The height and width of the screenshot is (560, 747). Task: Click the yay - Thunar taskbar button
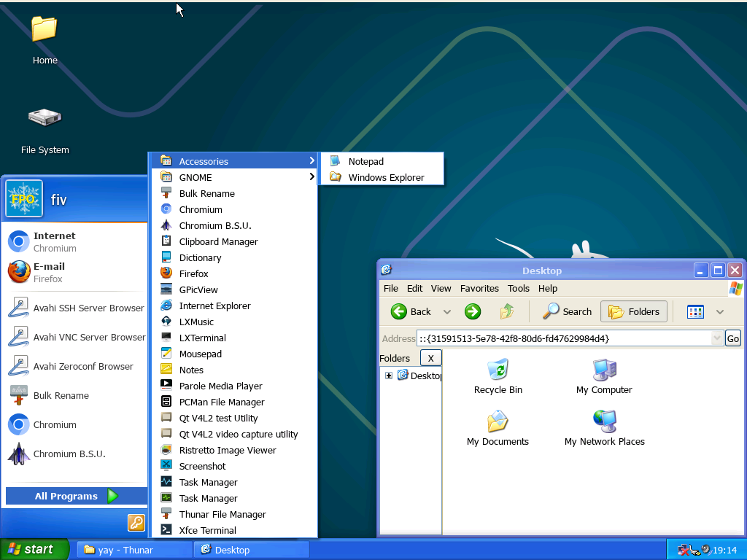(x=125, y=550)
